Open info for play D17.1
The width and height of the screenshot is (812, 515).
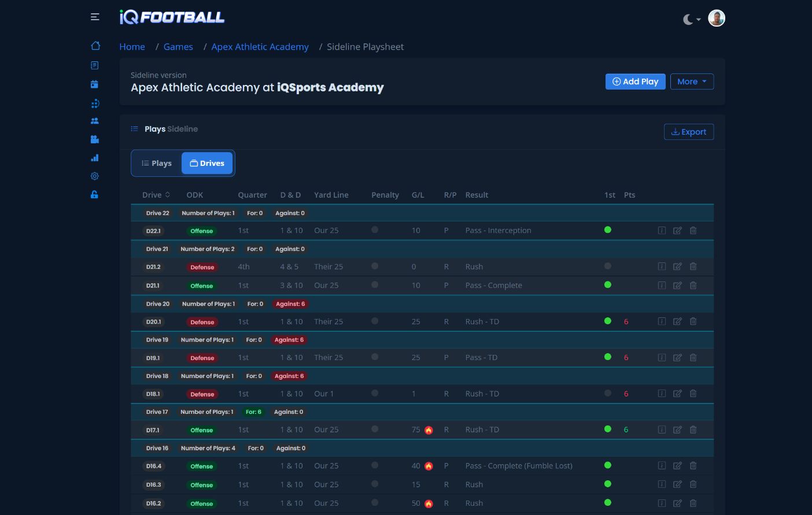point(662,429)
